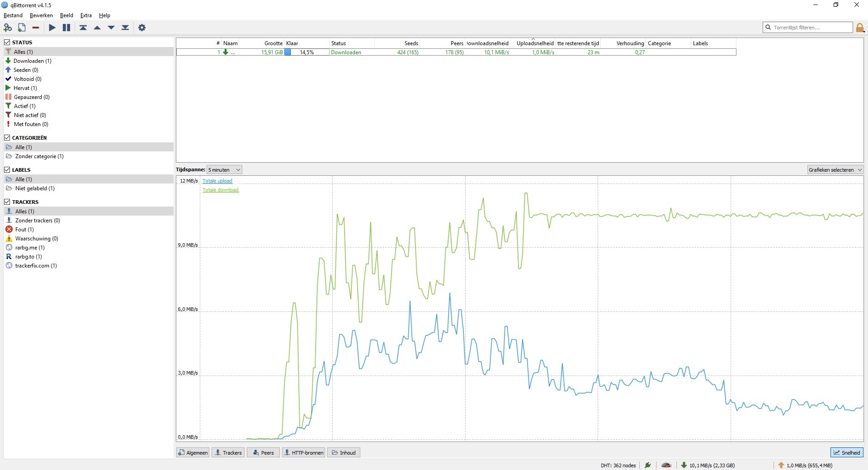Open the Bestand menu
Viewport: 868px width, 470px height.
(x=13, y=15)
